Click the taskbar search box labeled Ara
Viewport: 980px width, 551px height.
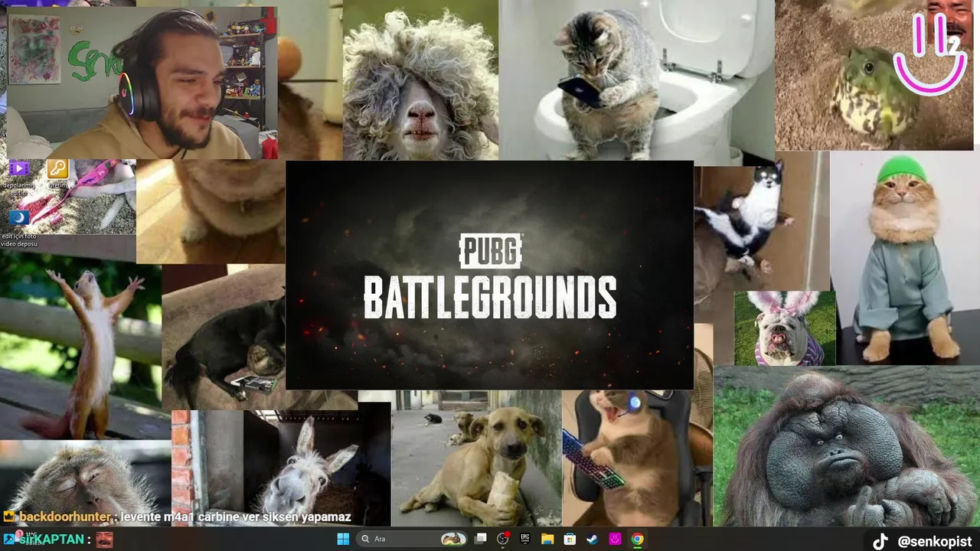point(412,539)
